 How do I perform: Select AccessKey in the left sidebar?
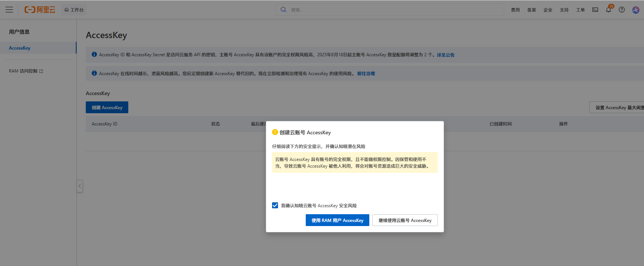(x=38, y=48)
